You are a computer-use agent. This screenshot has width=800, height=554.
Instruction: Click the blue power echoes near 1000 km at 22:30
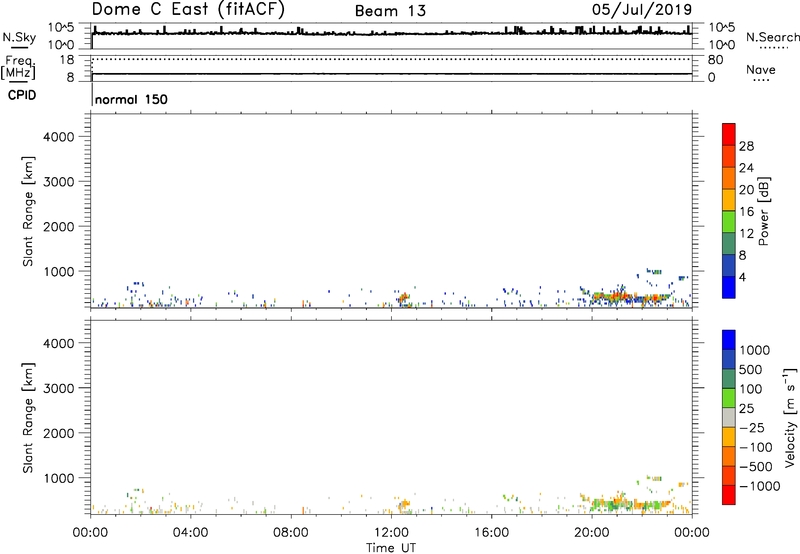pos(654,271)
